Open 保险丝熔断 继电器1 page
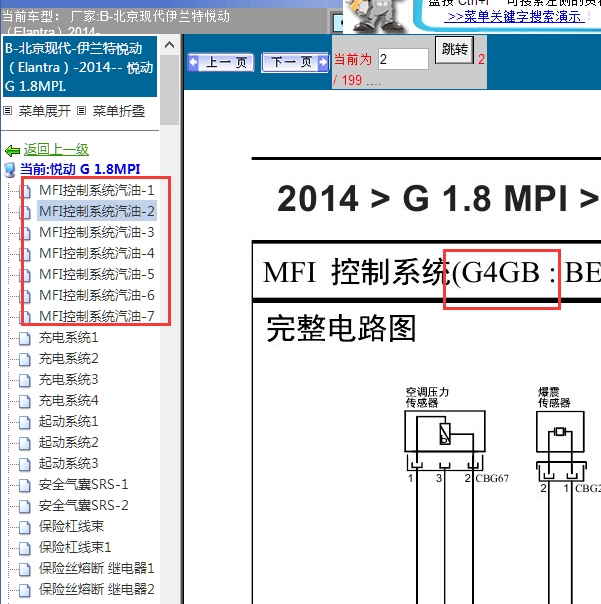This screenshot has height=604, width=601. pyautogui.click(x=97, y=569)
